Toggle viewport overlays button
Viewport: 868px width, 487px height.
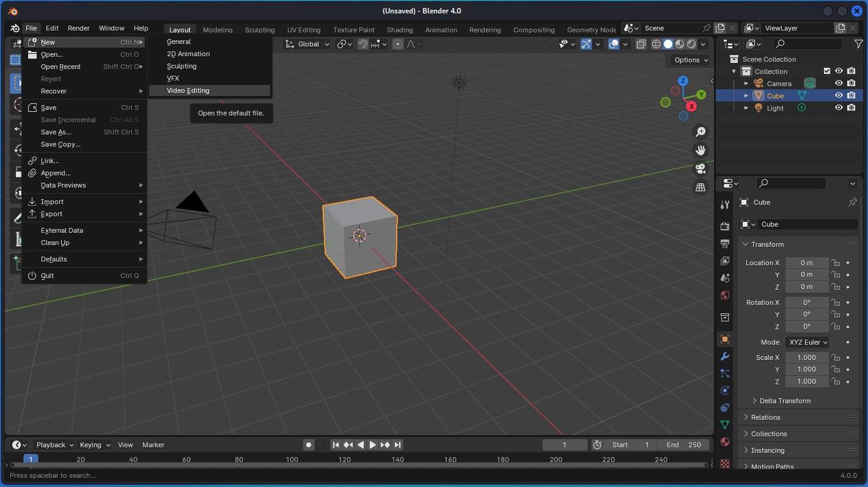tap(614, 44)
